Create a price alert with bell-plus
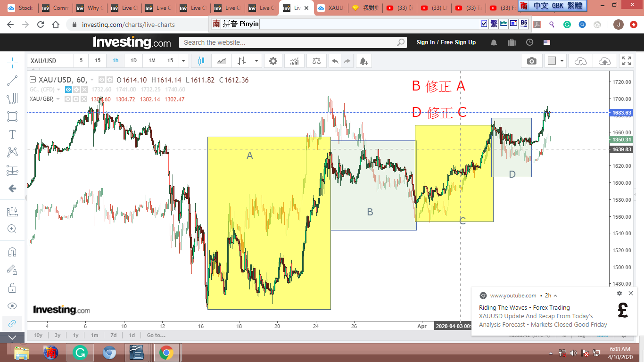 pyautogui.click(x=363, y=61)
